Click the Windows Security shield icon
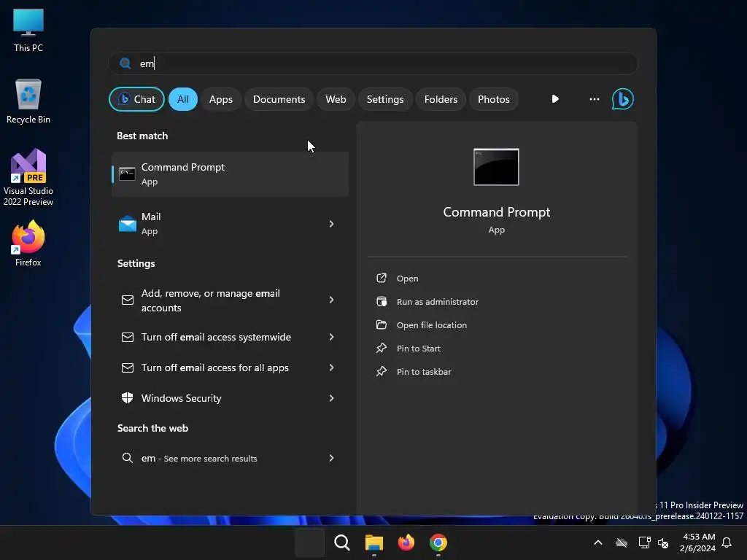The width and height of the screenshot is (747, 560). [127, 397]
